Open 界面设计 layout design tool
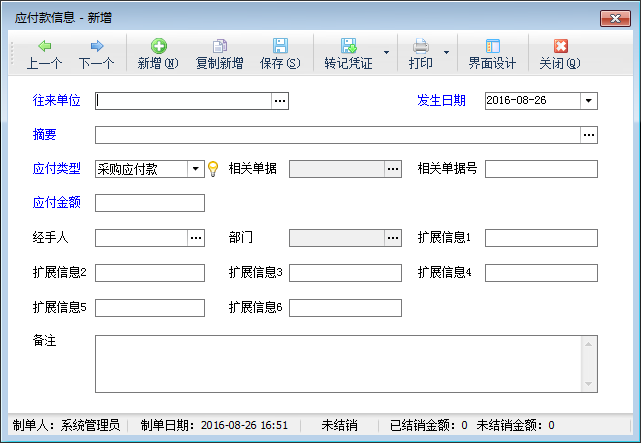 click(492, 53)
